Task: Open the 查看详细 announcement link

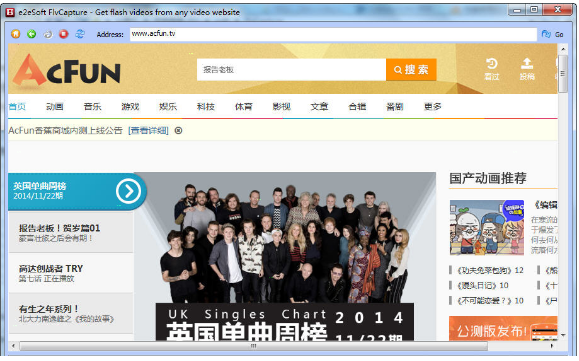Action: tap(148, 131)
